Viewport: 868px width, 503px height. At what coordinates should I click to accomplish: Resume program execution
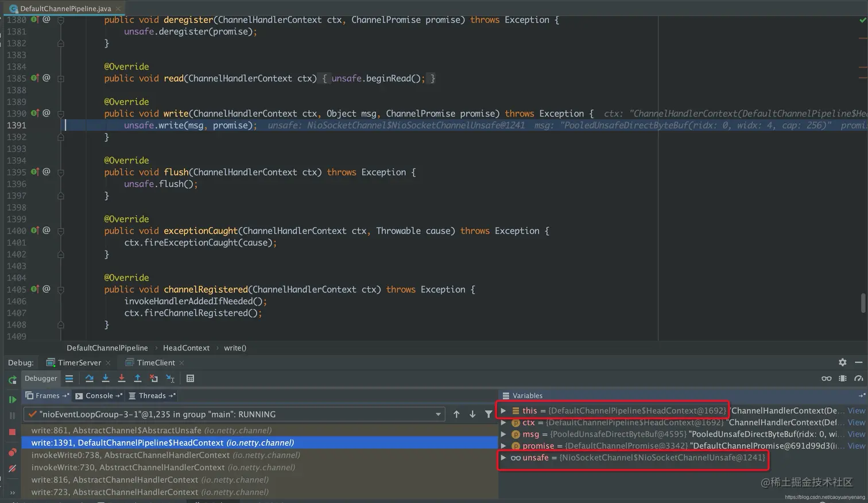click(x=12, y=400)
